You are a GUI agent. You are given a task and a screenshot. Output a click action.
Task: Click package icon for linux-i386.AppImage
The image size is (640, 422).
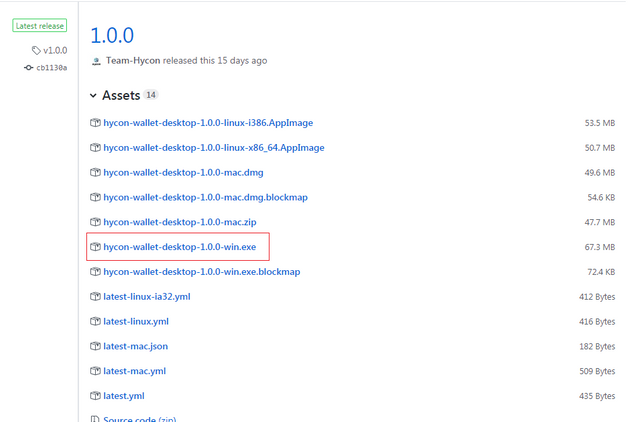point(95,123)
